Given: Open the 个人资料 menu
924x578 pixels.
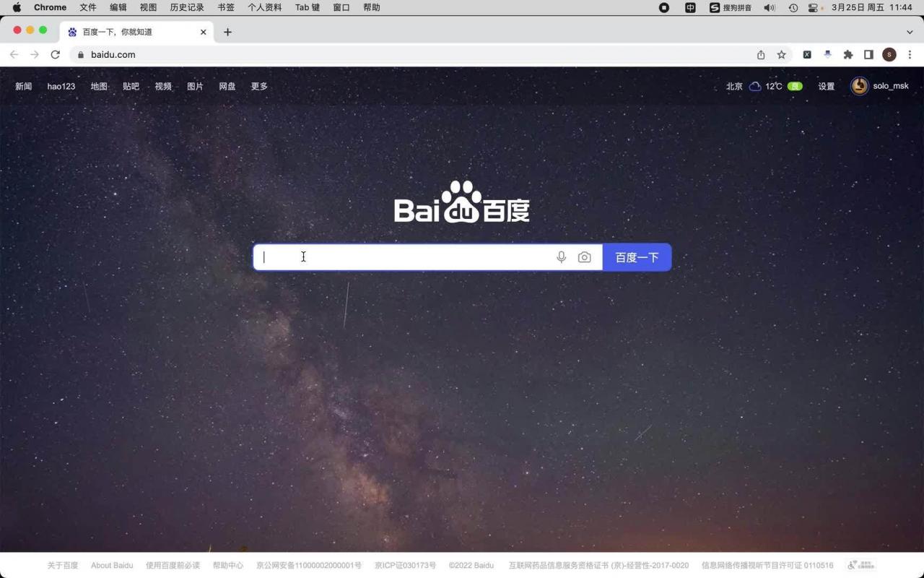Looking at the screenshot, I should pyautogui.click(x=265, y=7).
